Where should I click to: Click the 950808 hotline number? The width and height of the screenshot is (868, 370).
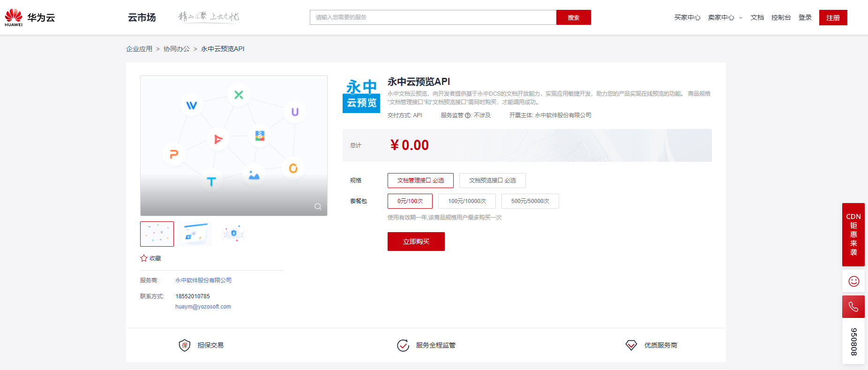[x=853, y=341]
